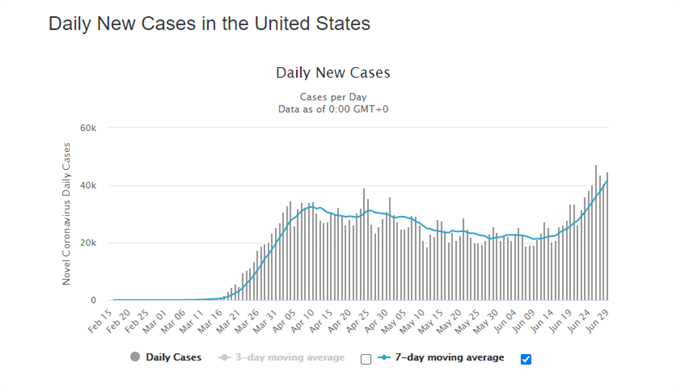Click the 3-day moving average legend marker
This screenshot has height=392, width=680.
(x=224, y=357)
